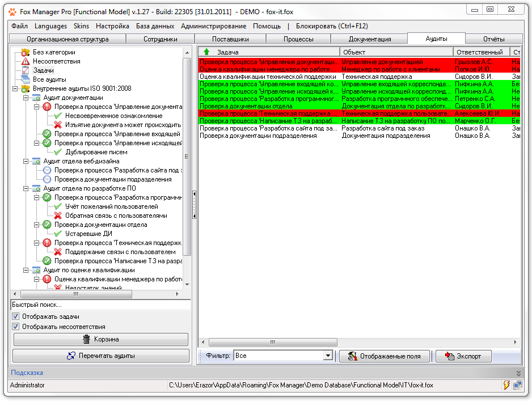Open the 'Файл' menu
Screen dimensions: 532x401
[x=19, y=26]
